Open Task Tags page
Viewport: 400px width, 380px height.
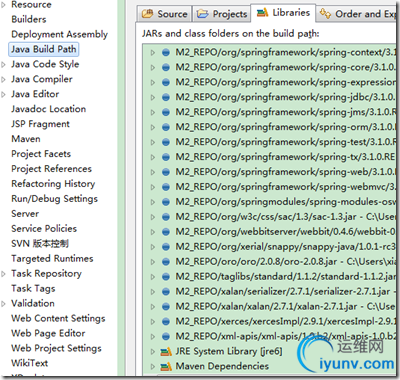click(33, 289)
